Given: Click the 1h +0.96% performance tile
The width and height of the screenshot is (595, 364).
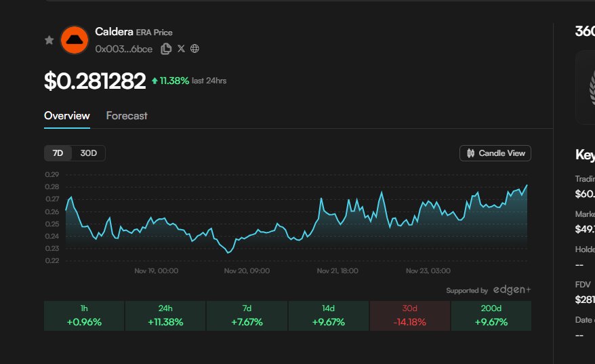Looking at the screenshot, I should 84,316.
